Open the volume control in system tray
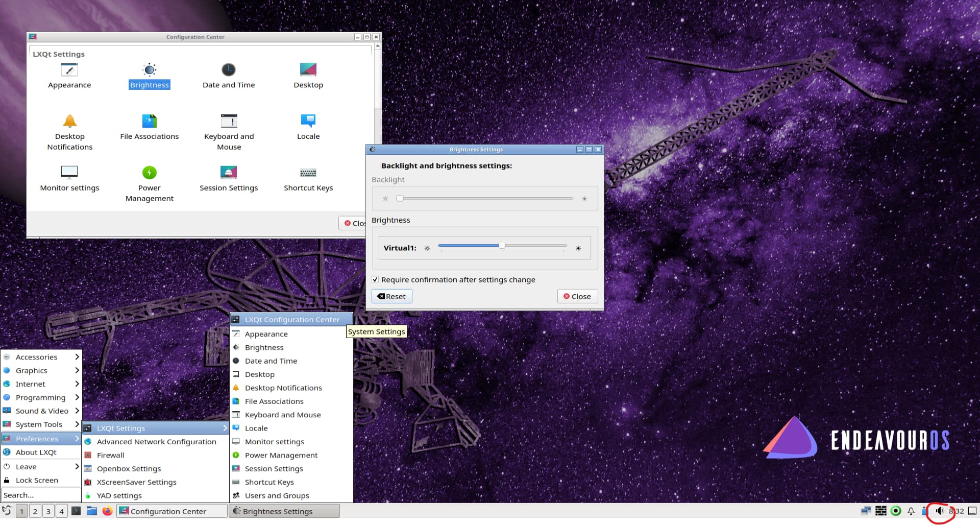 (940, 511)
